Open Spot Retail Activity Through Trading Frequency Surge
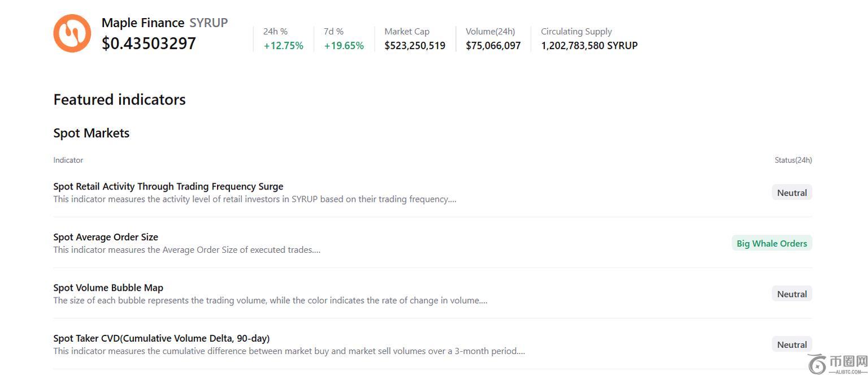868x375 pixels. pyautogui.click(x=168, y=187)
